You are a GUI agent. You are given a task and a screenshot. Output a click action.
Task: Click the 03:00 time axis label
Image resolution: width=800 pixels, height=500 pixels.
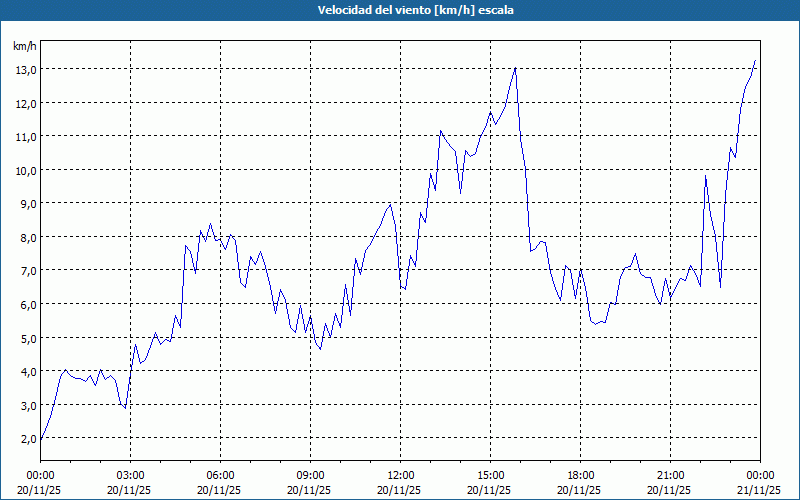(130, 475)
